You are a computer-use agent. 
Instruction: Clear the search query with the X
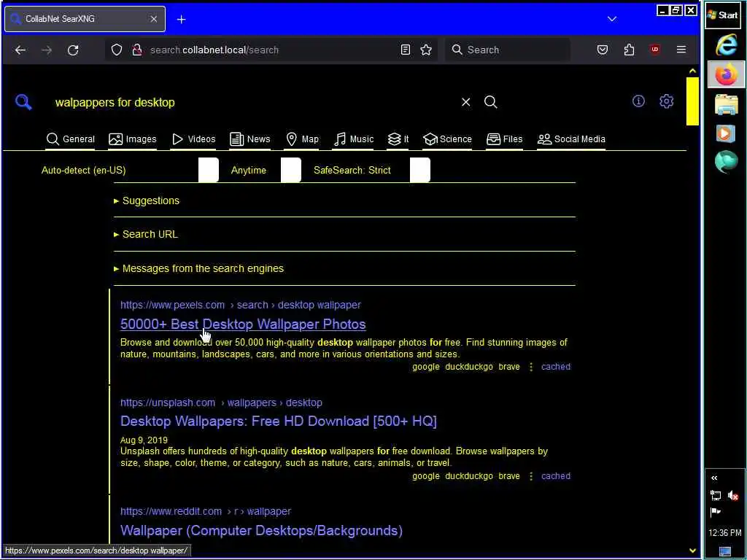[x=466, y=102]
